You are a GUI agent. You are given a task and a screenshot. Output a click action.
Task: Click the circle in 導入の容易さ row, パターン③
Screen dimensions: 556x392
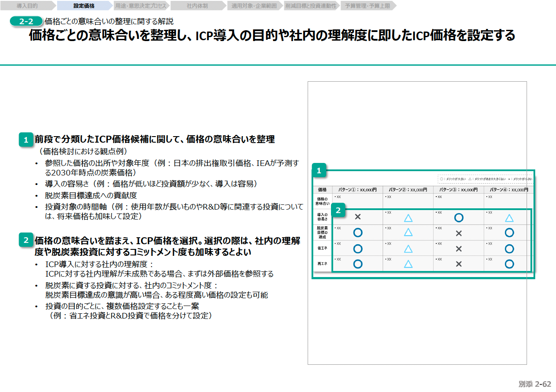pyautogui.click(x=459, y=217)
